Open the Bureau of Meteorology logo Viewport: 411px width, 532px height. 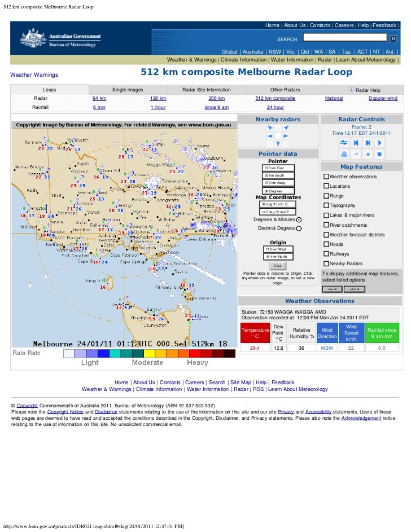click(x=61, y=38)
